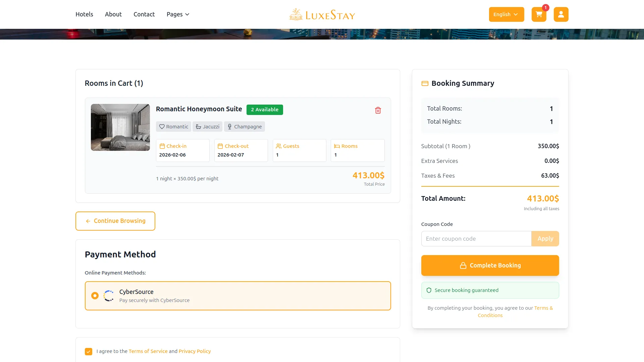Image resolution: width=644 pixels, height=362 pixels.
Task: Click the user account icon
Action: [x=560, y=14]
